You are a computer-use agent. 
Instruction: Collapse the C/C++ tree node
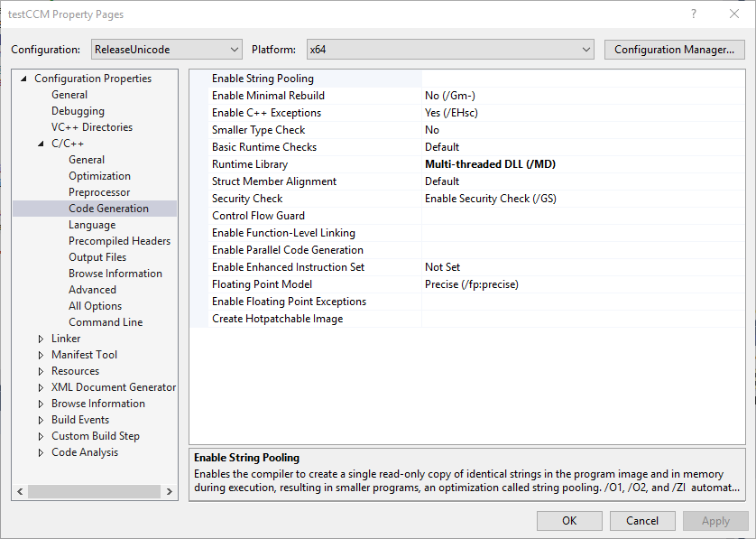tap(41, 144)
